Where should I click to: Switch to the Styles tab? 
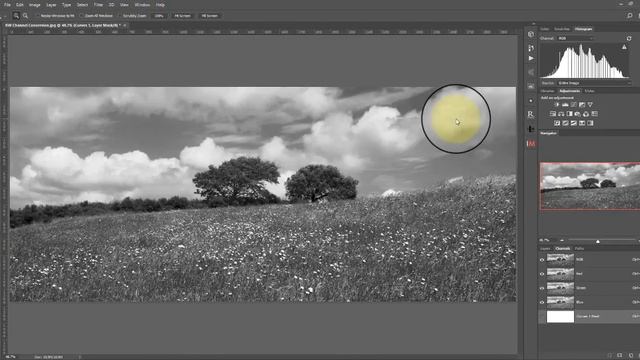coord(589,91)
